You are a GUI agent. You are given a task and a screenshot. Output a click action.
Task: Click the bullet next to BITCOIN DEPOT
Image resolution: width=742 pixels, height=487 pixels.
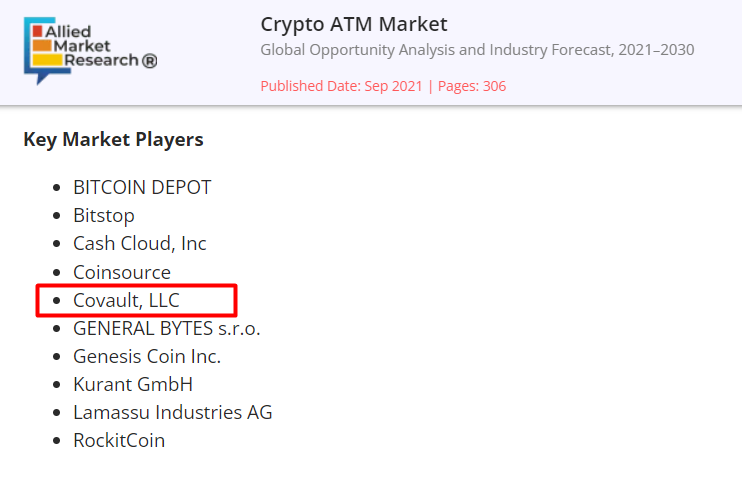(x=57, y=188)
